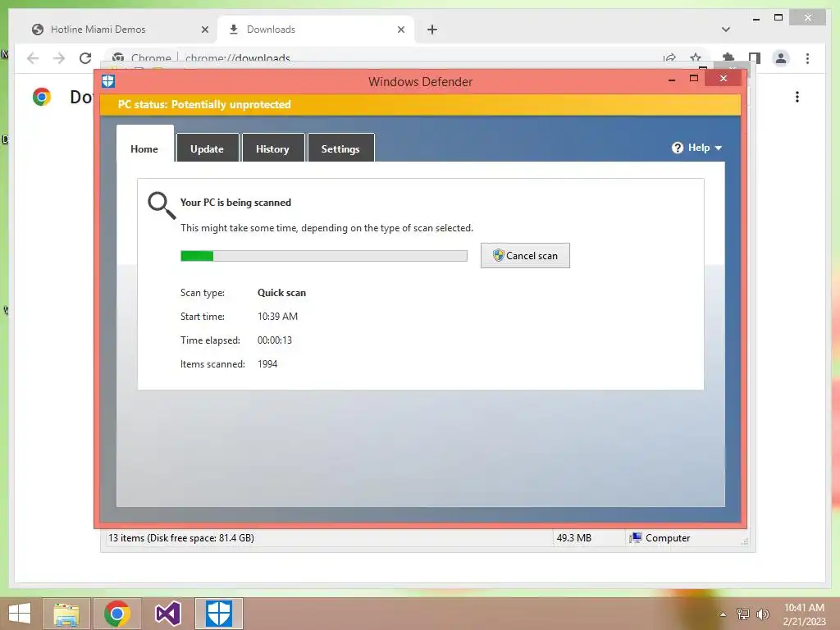This screenshot has height=630, width=840.
Task: Open File Explorer from the taskbar
Action: (x=66, y=614)
